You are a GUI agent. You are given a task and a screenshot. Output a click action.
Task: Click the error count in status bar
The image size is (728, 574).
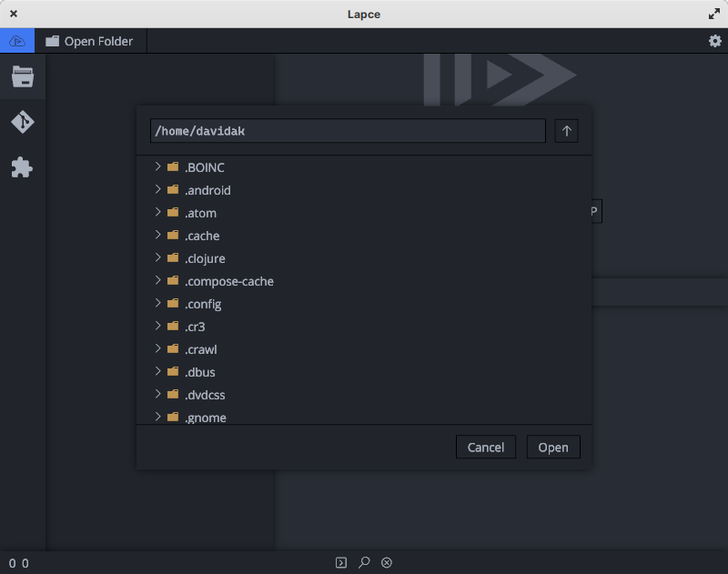coord(13,561)
